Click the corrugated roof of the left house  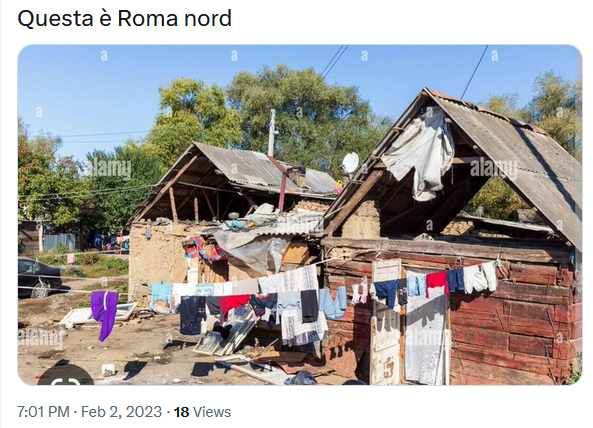(x=265, y=169)
